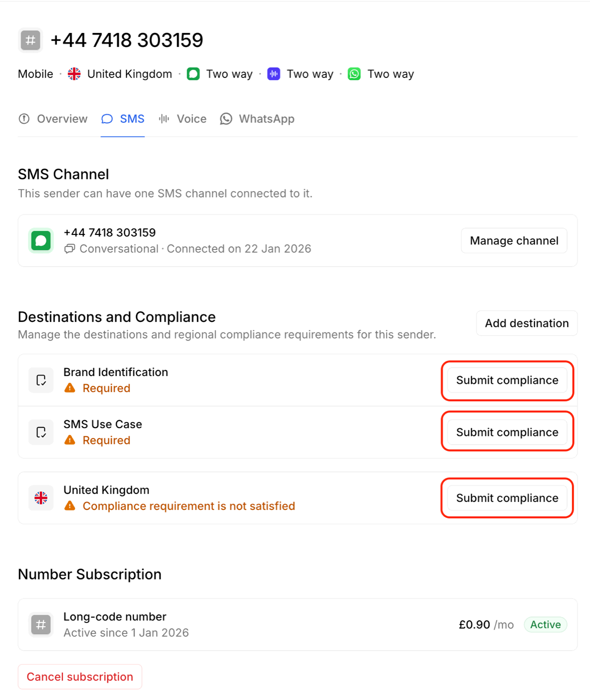
Task: Switch to the Voice tab
Action: [182, 119]
